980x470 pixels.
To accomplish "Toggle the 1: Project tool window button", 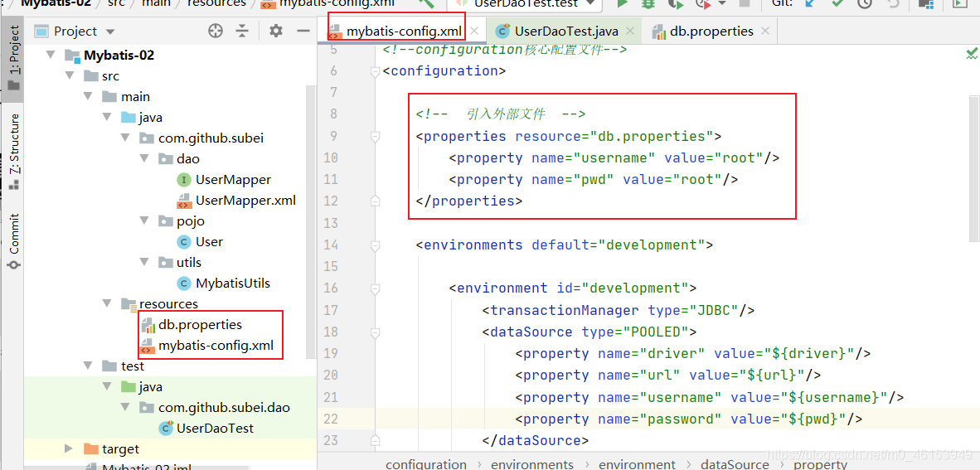I will 13,61.
